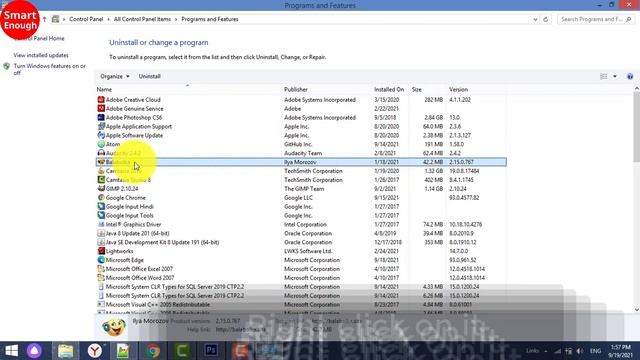Expand the All Control Panel Items breadcrumb arrow
Screen dimensions: 640x360
pos(176,19)
